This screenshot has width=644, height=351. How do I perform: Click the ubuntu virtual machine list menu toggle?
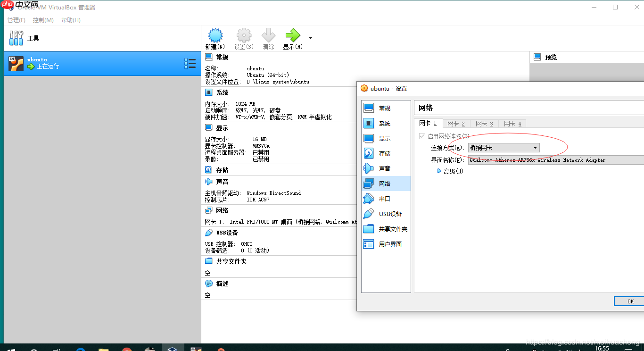point(190,63)
